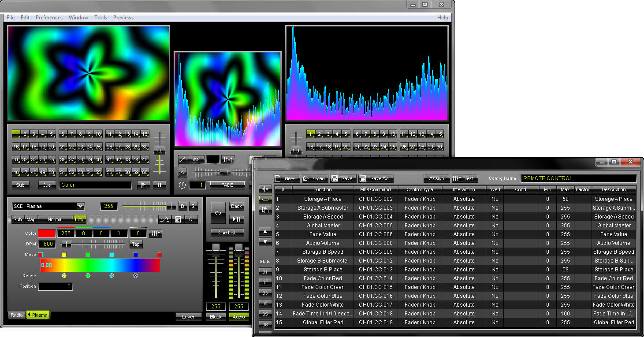Click the Config Name text field
The height and width of the screenshot is (337, 644).
pyautogui.click(x=578, y=178)
